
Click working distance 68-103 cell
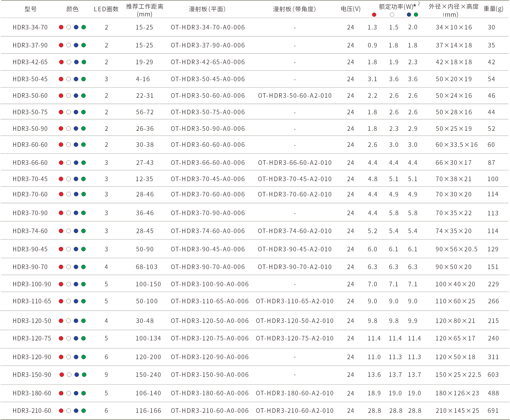146,267
